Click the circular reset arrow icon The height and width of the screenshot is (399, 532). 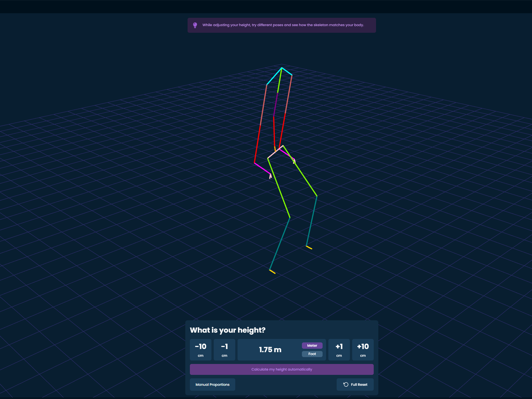(x=346, y=384)
